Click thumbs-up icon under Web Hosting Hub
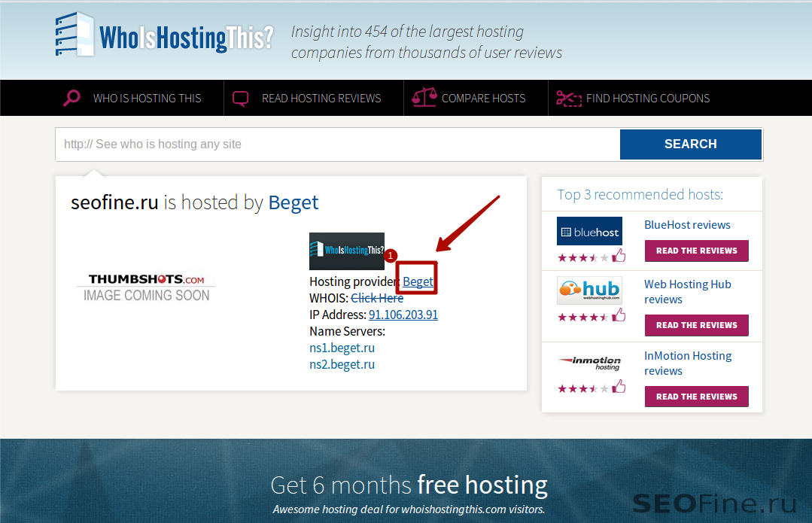Image resolution: width=812 pixels, height=523 pixels. pos(619,315)
